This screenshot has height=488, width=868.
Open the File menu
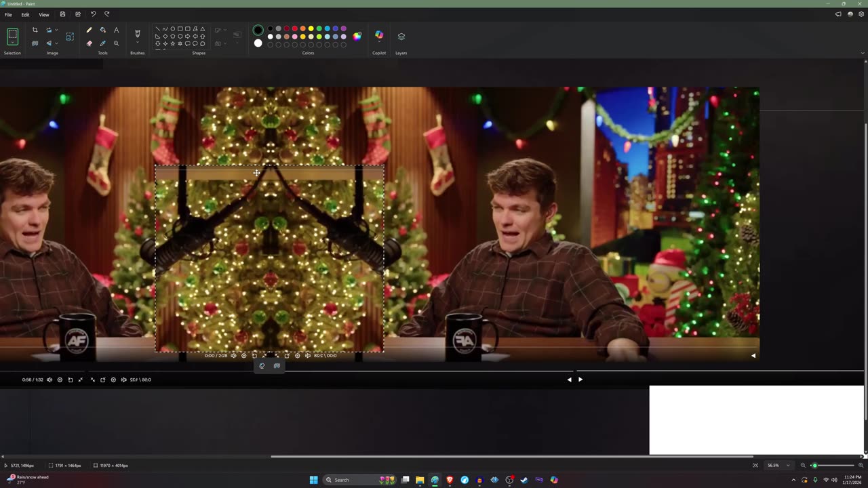tap(8, 14)
